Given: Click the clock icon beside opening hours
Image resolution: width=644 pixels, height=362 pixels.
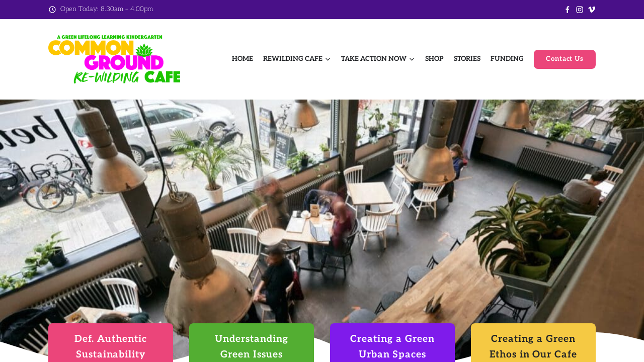Looking at the screenshot, I should [52, 10].
